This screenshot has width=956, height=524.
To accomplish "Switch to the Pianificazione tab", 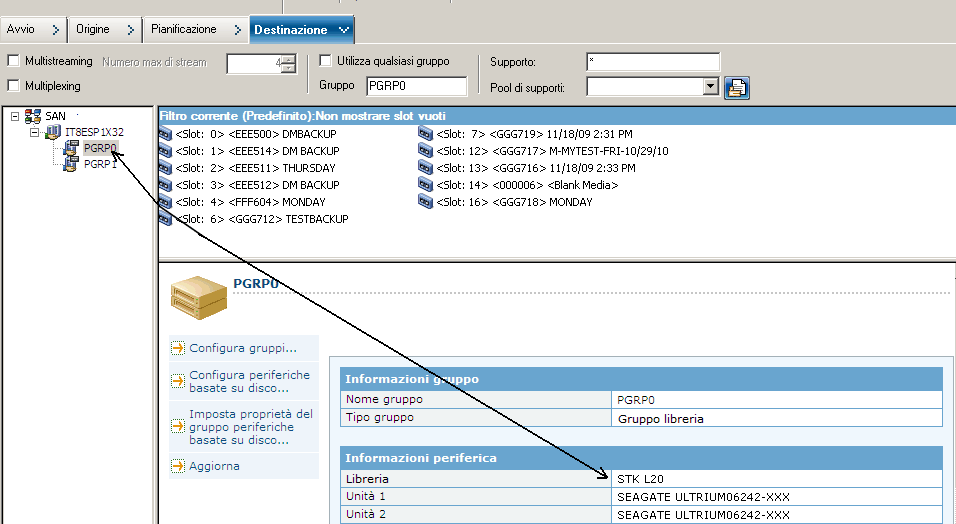I will 196,29.
